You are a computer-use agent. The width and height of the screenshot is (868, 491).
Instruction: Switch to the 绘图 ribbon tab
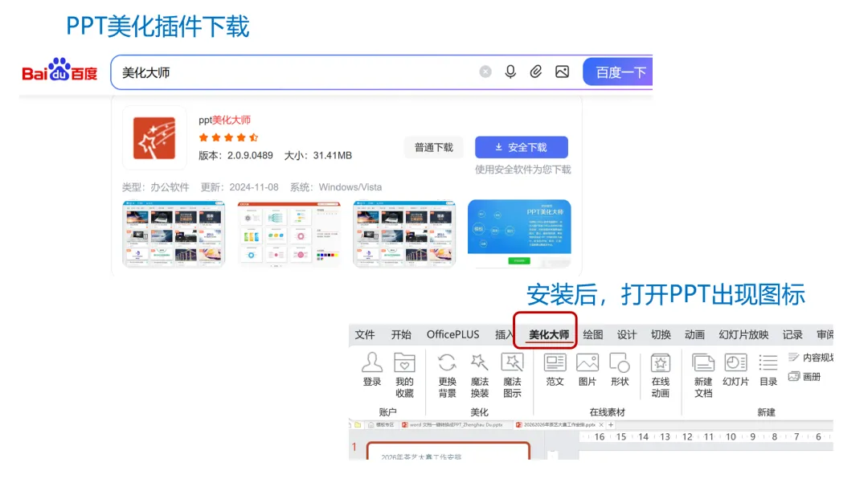tap(593, 334)
